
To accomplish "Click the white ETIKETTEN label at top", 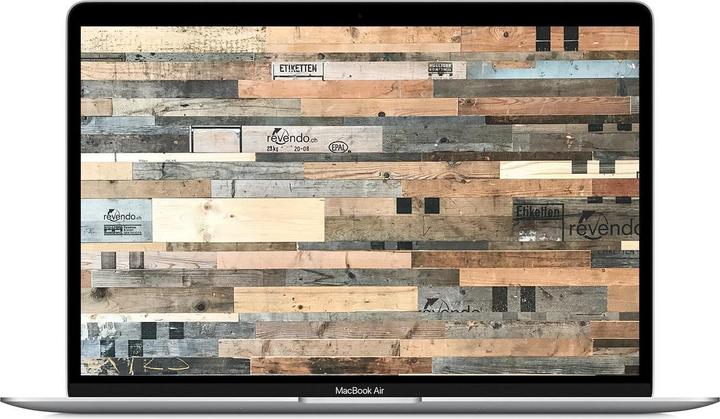I will [x=298, y=70].
